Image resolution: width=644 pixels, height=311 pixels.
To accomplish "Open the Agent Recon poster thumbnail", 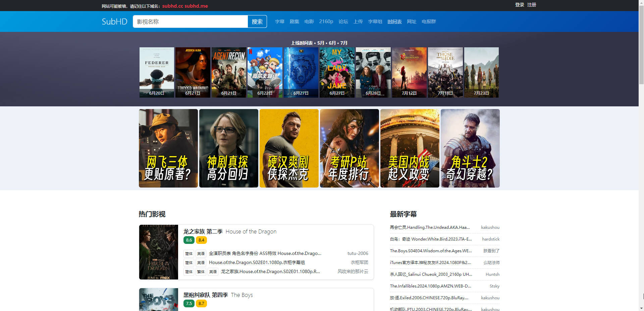I will [229, 72].
